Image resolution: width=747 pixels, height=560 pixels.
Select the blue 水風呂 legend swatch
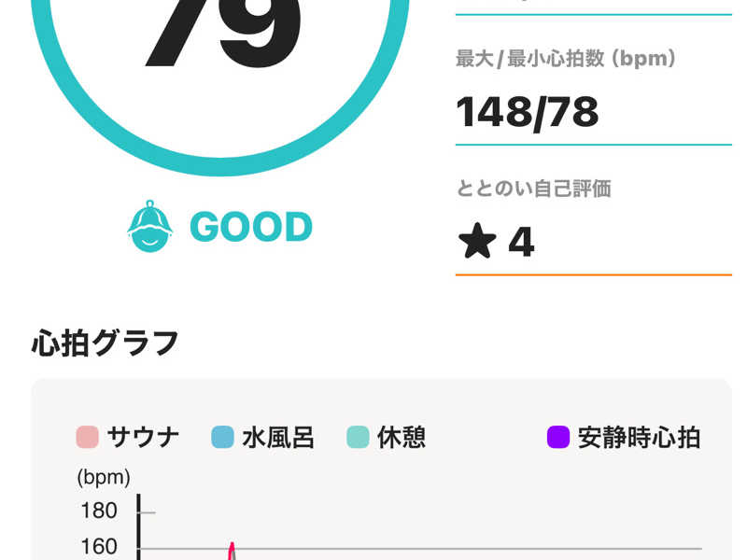[x=222, y=437]
